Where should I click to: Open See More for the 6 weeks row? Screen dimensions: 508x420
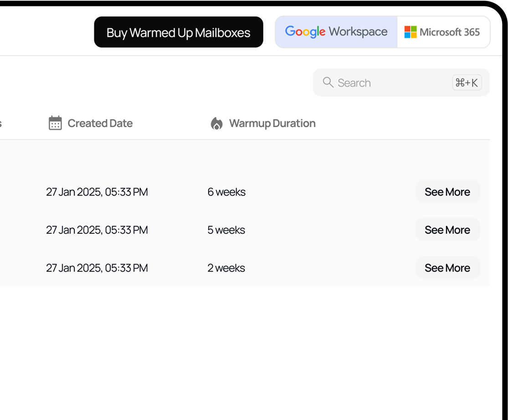[x=447, y=192]
